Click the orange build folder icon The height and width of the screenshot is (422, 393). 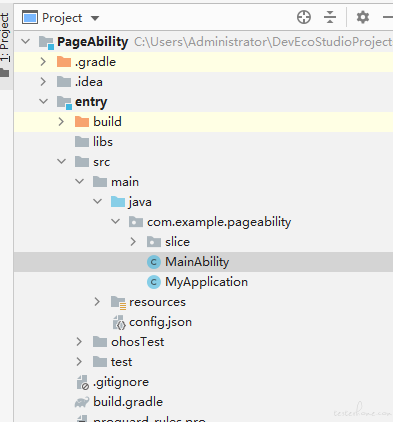click(82, 122)
